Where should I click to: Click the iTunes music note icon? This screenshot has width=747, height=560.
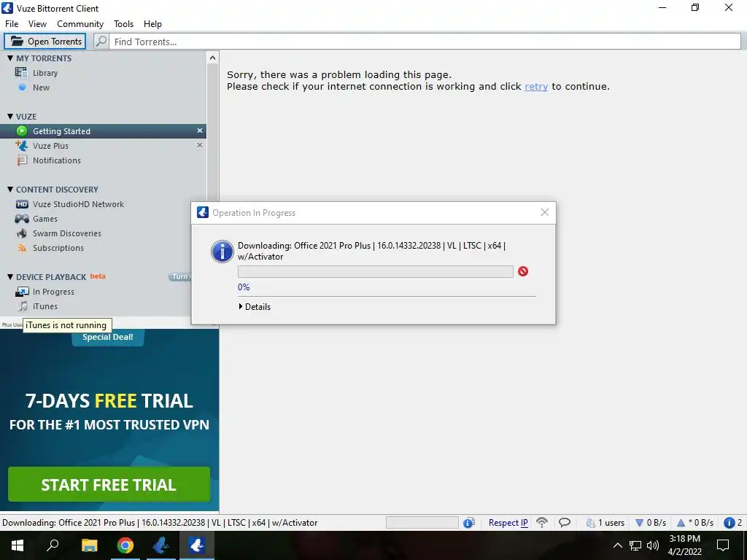(22, 306)
